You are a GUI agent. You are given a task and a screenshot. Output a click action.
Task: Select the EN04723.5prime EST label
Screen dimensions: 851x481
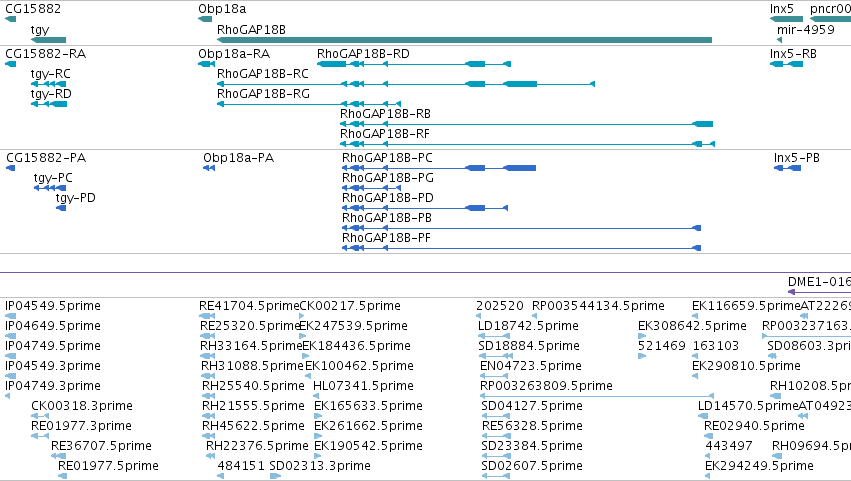(x=531, y=366)
